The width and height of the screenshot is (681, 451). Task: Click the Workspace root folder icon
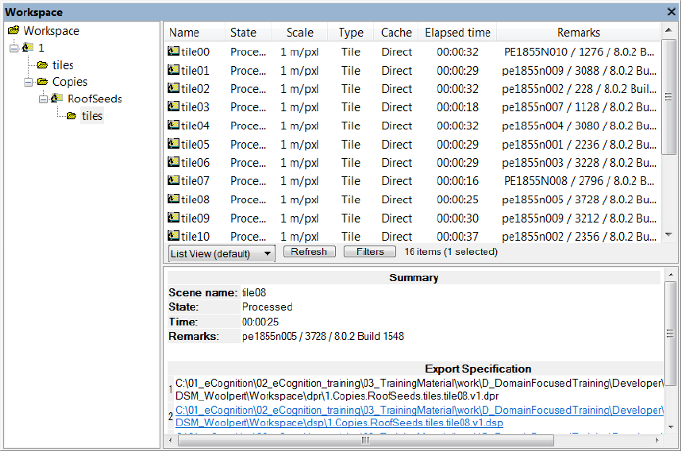tap(13, 31)
